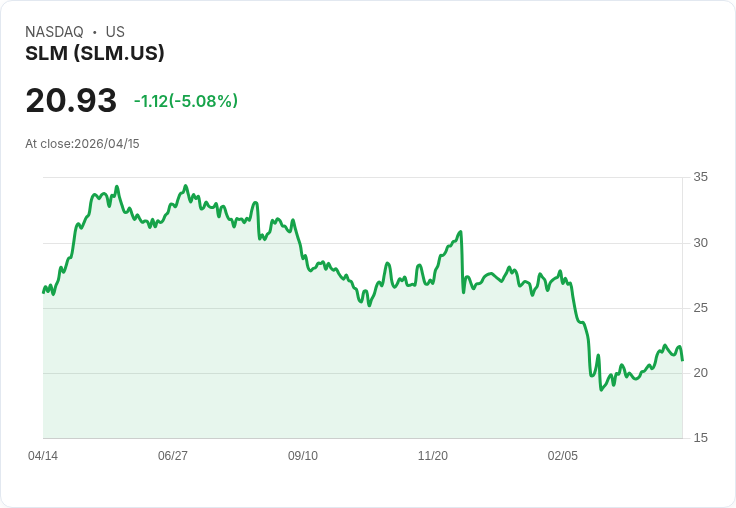
Task: Click the 11/20 x-axis date label
Action: coord(433,455)
